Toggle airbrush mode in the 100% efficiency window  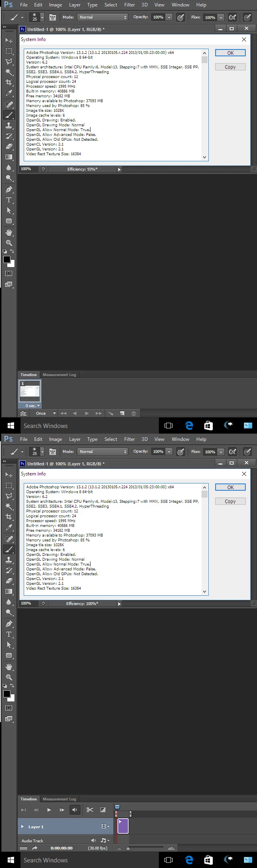tap(232, 452)
